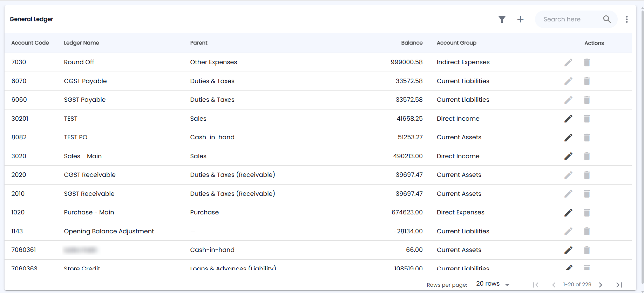The height and width of the screenshot is (293, 644).
Task: Delete the Round Off ledger
Action: 587,62
